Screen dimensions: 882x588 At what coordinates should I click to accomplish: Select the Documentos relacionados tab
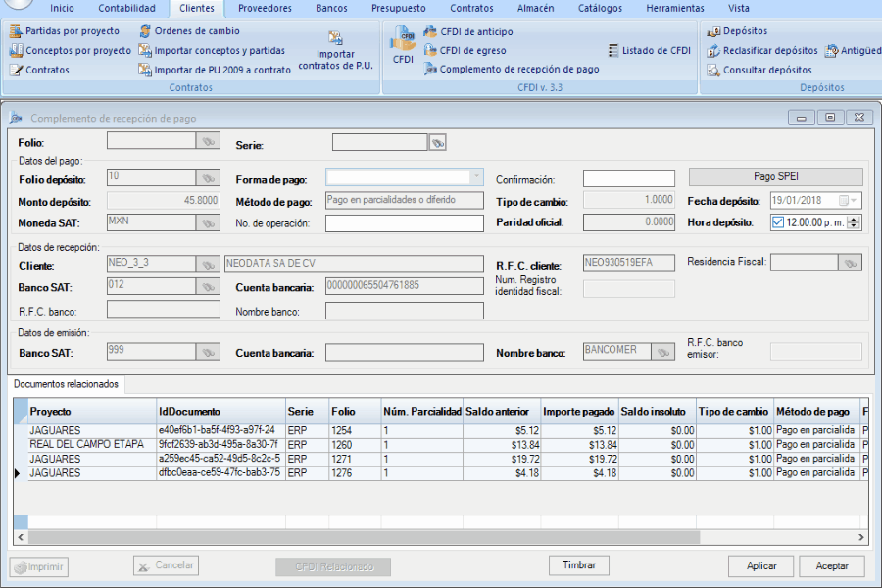coord(66,384)
